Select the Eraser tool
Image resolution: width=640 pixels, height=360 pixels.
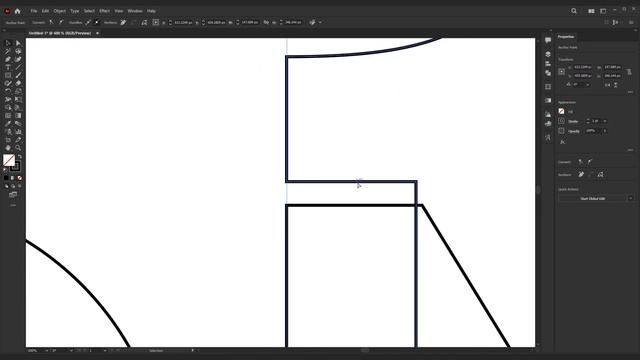(x=18, y=83)
